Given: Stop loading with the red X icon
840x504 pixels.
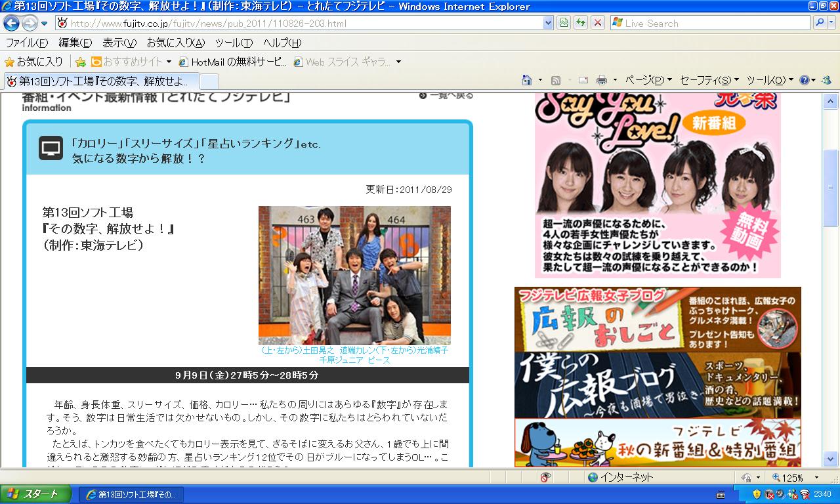Looking at the screenshot, I should pyautogui.click(x=597, y=24).
